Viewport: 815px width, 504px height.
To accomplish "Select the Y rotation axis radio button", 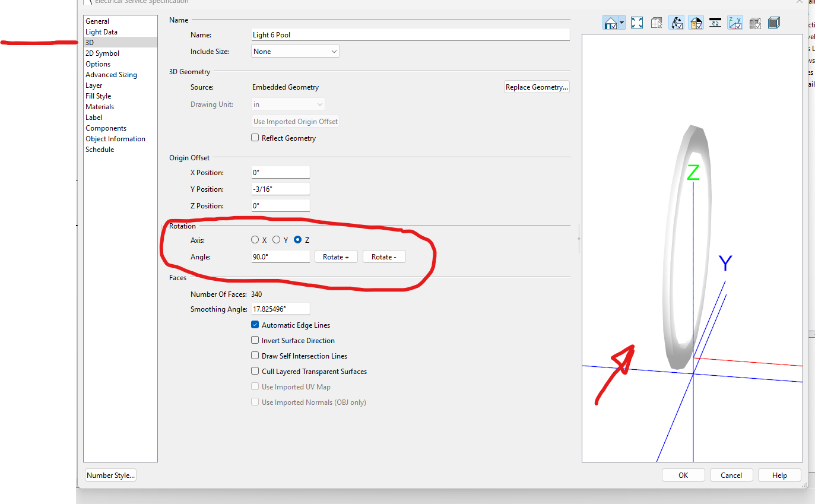I will click(277, 240).
